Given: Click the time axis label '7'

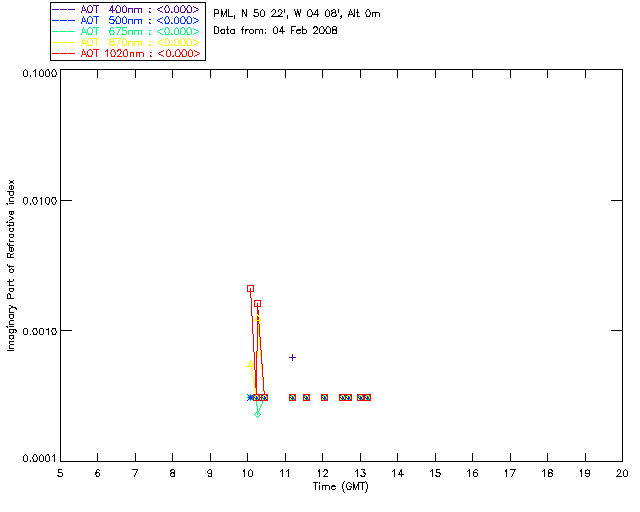Looking at the screenshot, I should tap(135, 473).
